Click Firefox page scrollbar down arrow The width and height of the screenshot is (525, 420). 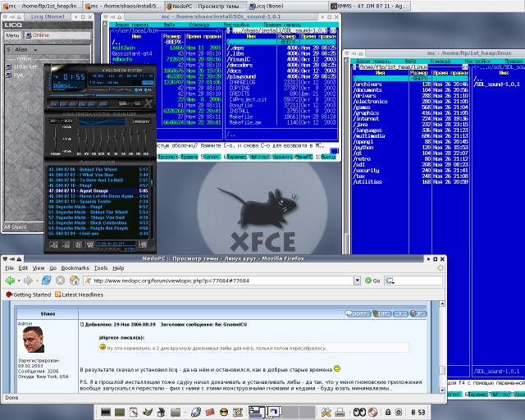442,390
